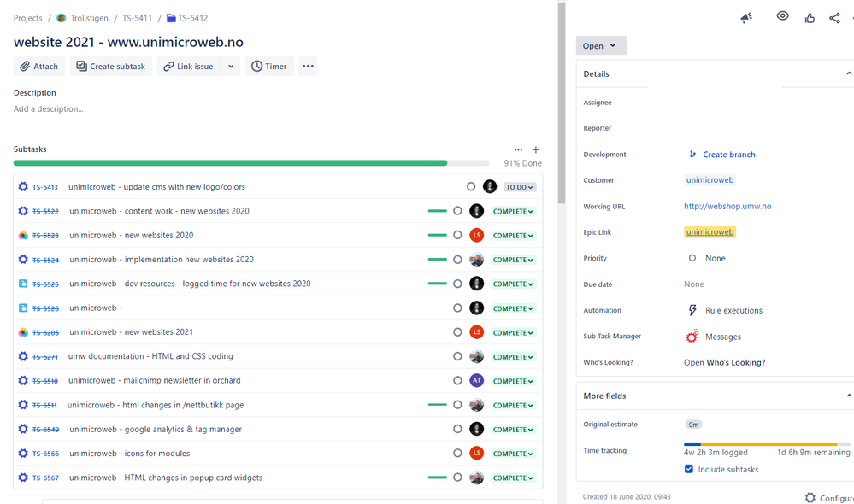Change TS-5413 status TO DO dropdown
This screenshot has height=504, width=854.
coord(520,187)
